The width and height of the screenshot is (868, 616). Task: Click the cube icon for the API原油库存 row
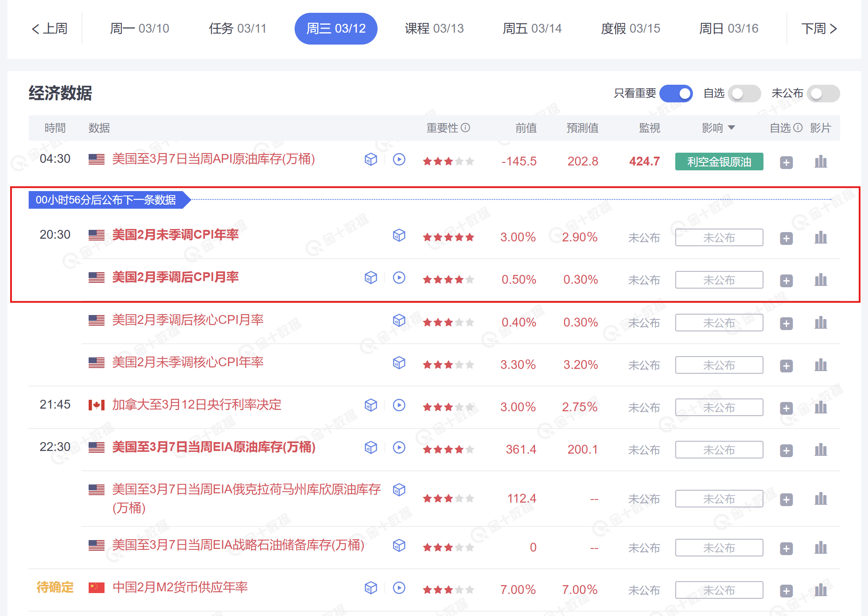[x=371, y=159]
